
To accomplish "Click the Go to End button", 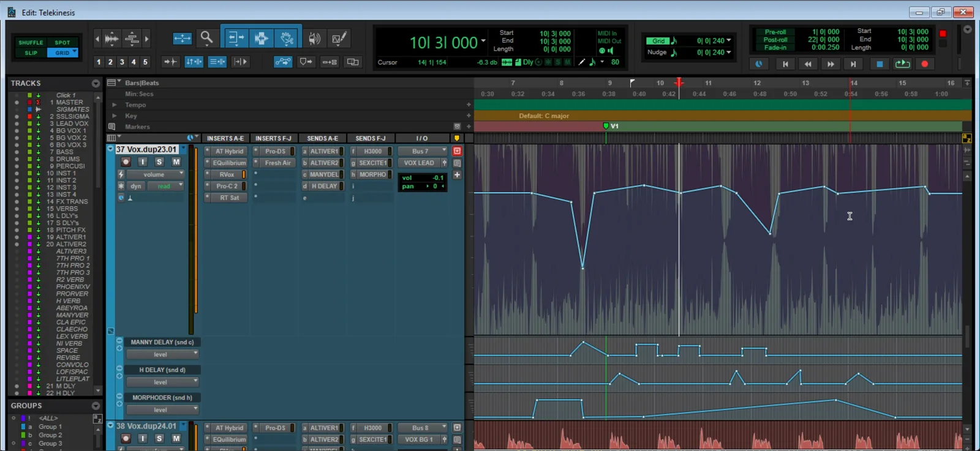I will [853, 64].
